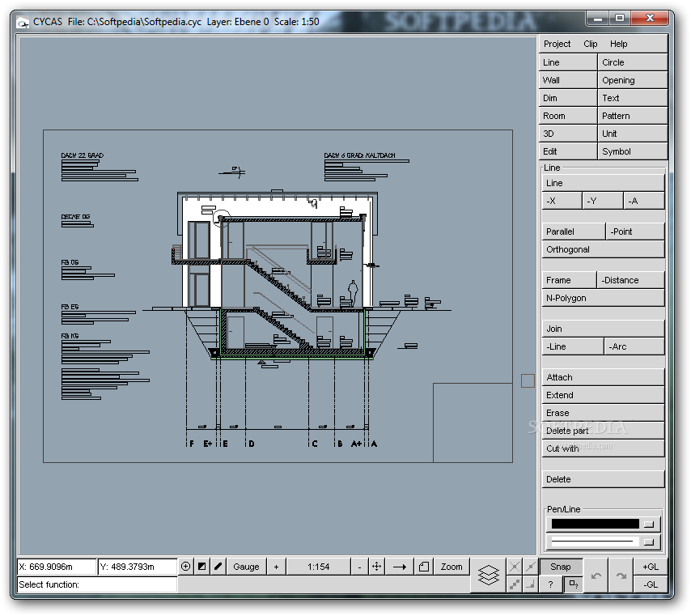Click the -Line join option
This screenshot has width=691, height=616.
[573, 346]
